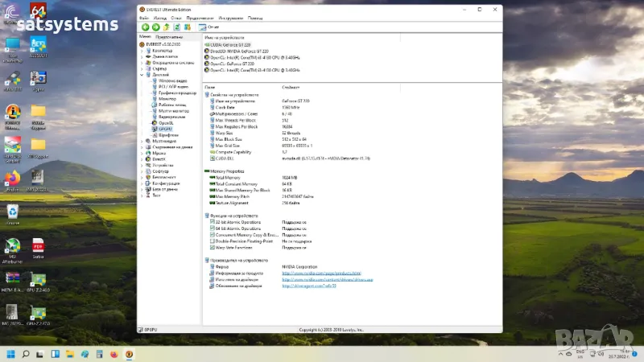Expand the DirectX tree node

pos(142,159)
